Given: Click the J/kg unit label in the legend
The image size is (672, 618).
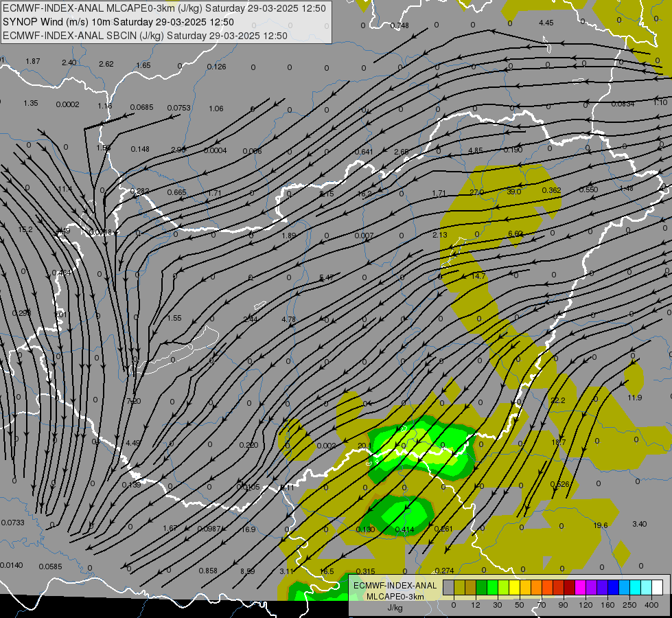Looking at the screenshot, I should [x=395, y=608].
